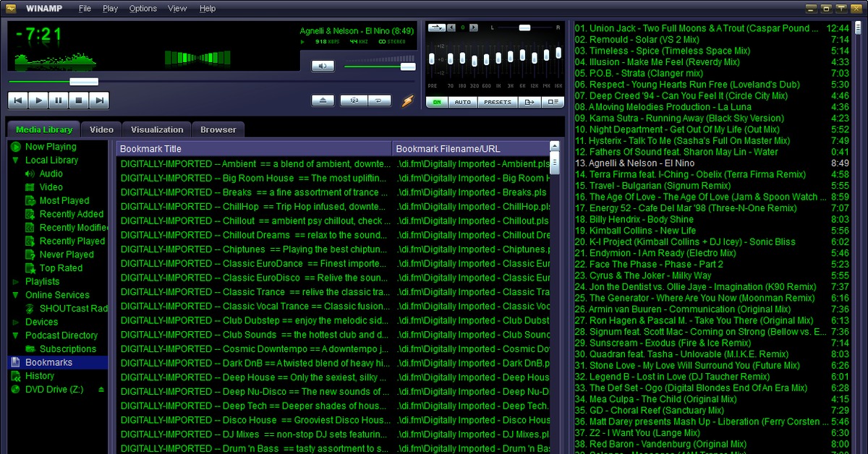The image size is (868, 454).
Task: Click the 16K equalizer band knob
Action: click(558, 53)
